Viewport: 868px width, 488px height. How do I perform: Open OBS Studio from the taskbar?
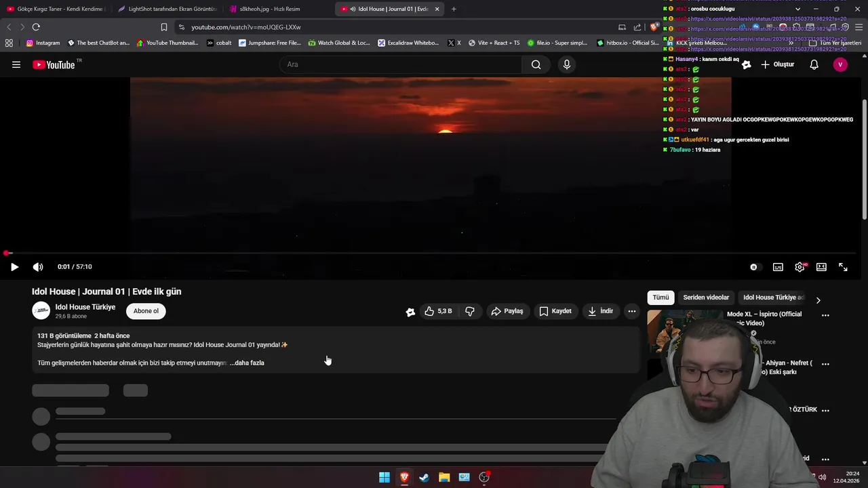(x=484, y=477)
